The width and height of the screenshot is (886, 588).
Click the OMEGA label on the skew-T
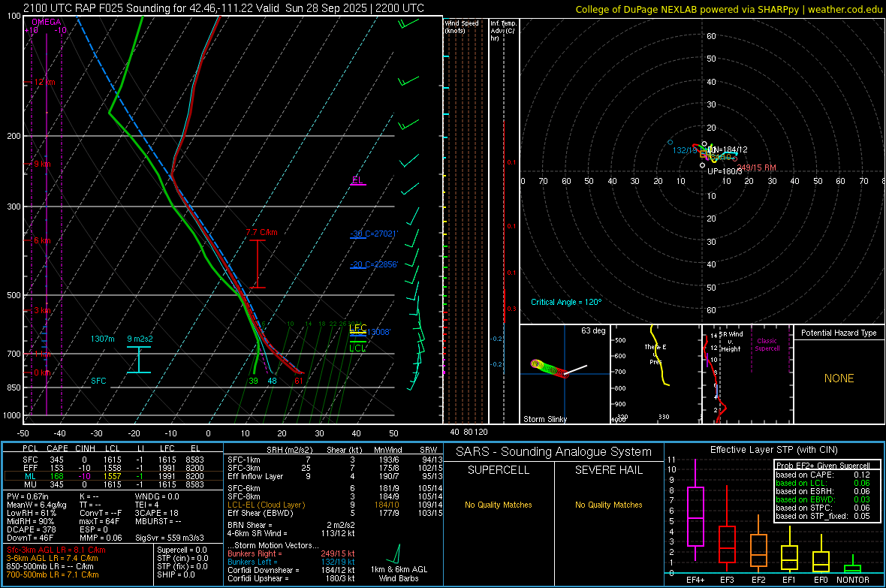click(x=47, y=22)
